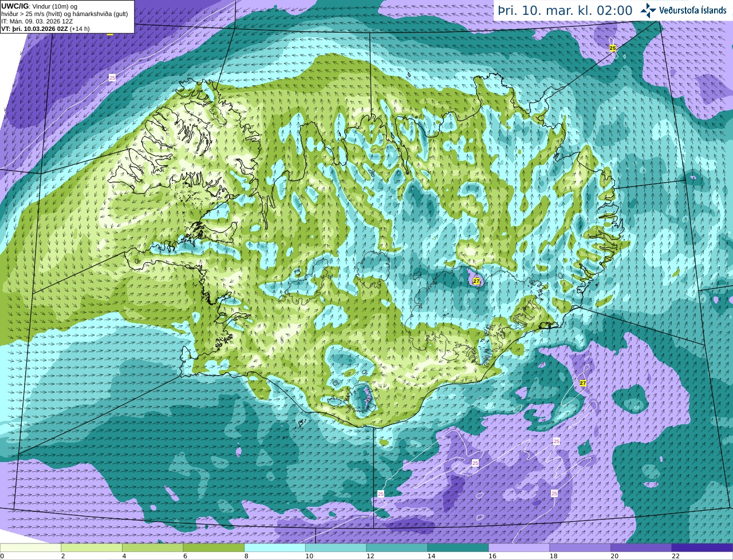Click the legend scale label '0'
This screenshot has width=733, height=560.
coord(2,556)
